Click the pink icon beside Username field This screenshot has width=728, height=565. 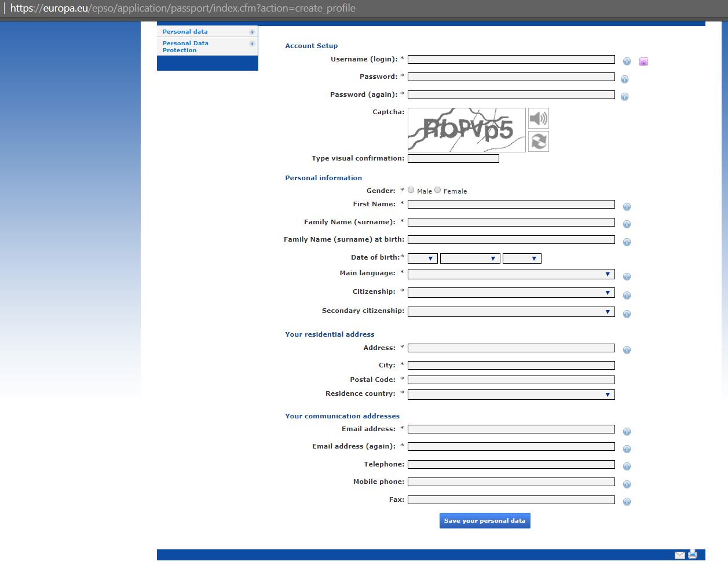[643, 61]
